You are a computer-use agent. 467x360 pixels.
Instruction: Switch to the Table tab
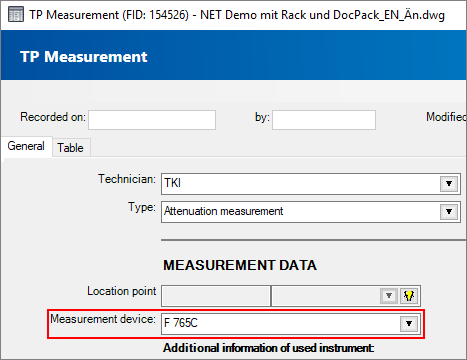tap(70, 148)
